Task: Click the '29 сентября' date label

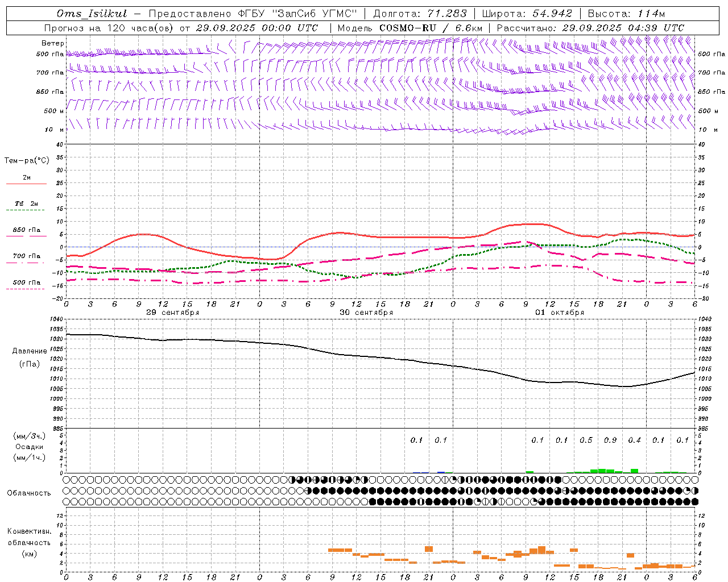Action: pyautogui.click(x=172, y=313)
